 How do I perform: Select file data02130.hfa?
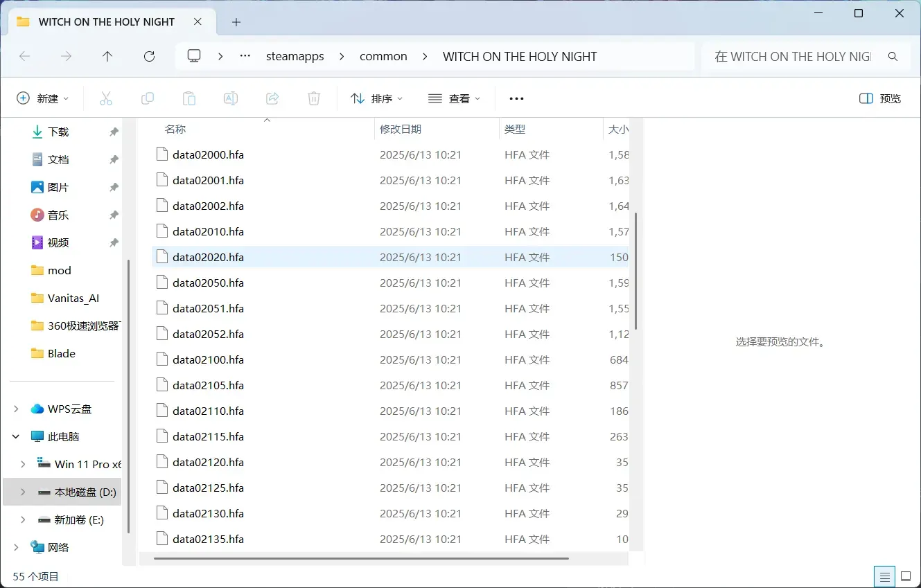pos(390,513)
